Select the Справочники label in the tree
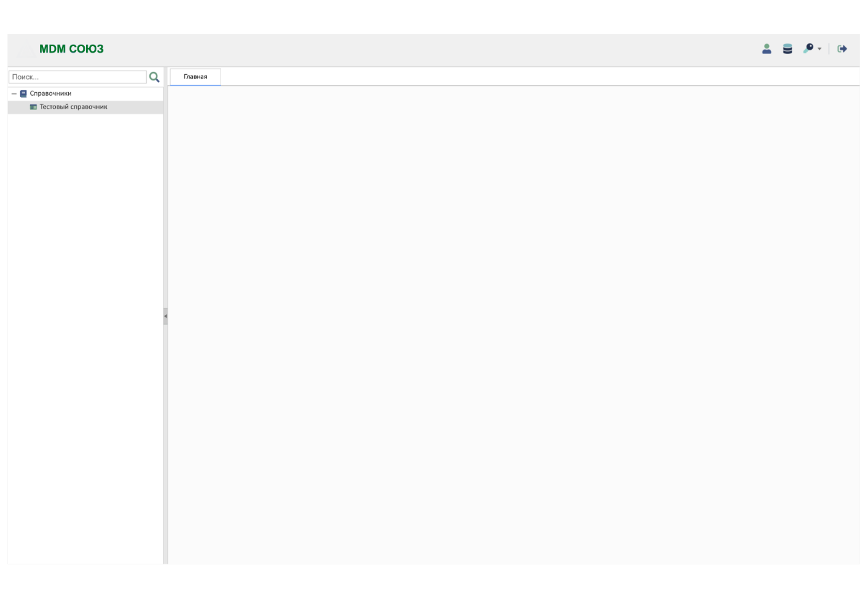Viewport: 868px width, 614px height. coord(50,94)
